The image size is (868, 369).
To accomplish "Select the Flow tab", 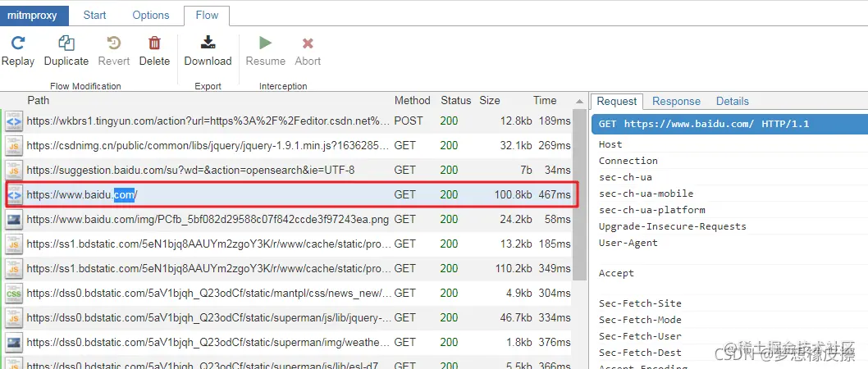I will point(207,16).
